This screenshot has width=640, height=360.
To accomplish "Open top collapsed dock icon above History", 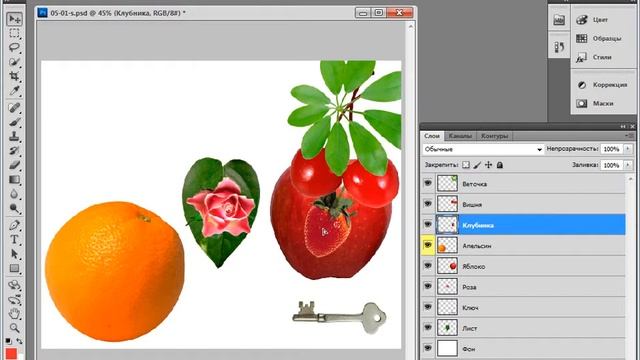I will coord(559,20).
